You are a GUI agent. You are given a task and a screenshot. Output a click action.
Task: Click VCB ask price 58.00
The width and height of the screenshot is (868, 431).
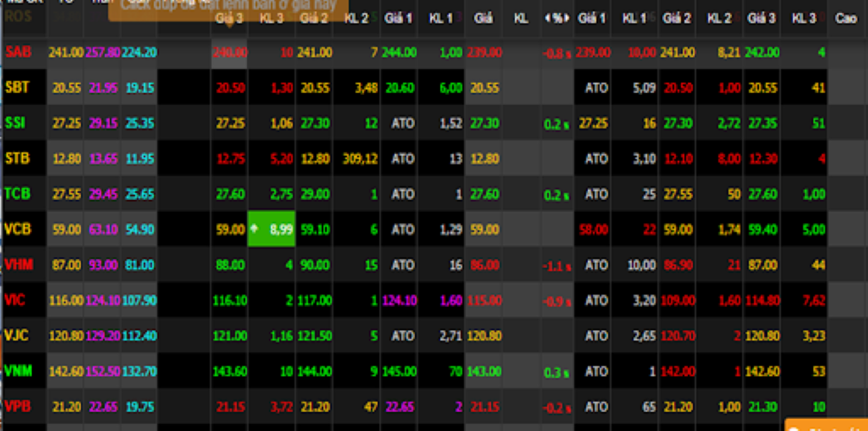[x=593, y=229]
